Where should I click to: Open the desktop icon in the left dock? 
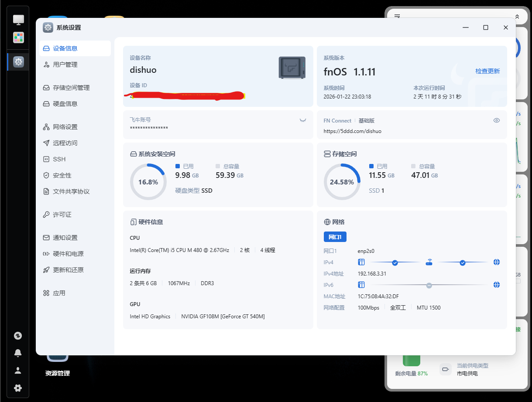18,20
